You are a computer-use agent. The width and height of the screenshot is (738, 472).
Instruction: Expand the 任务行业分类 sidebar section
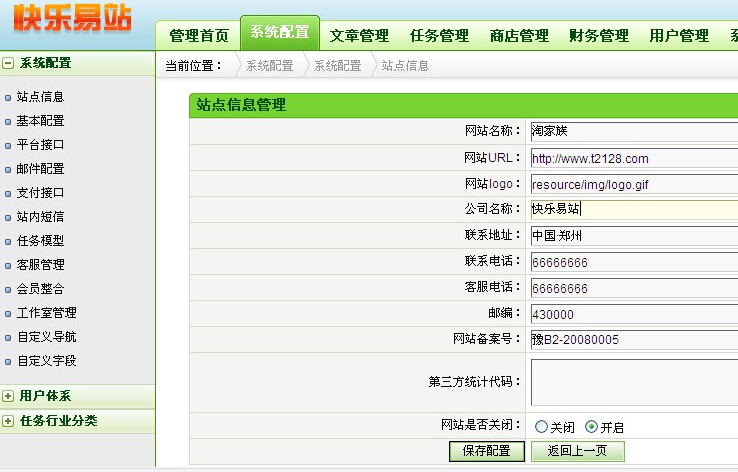[8, 421]
